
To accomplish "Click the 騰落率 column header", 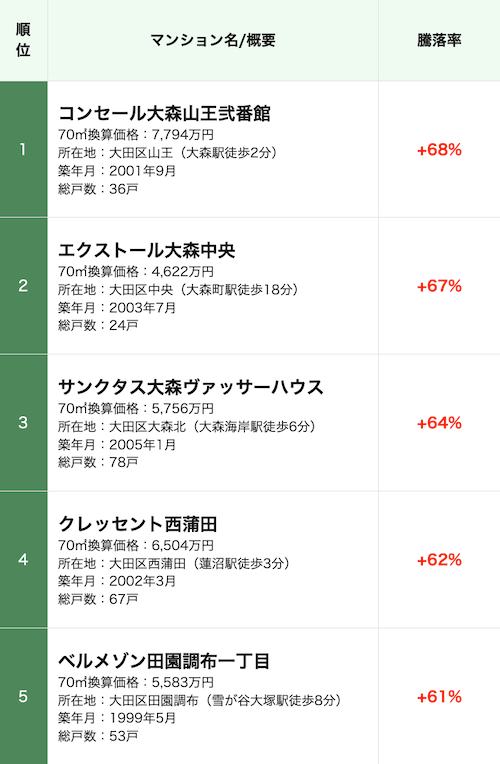I will click(439, 40).
